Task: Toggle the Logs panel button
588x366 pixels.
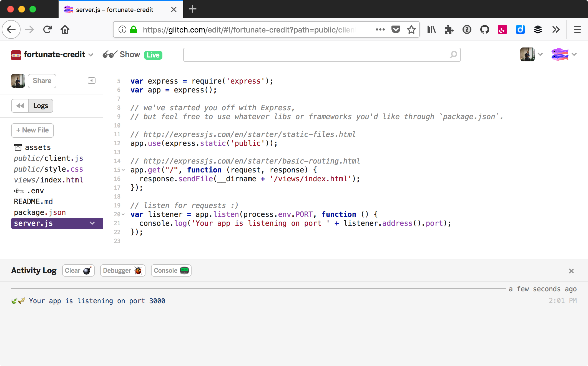Action: point(41,106)
